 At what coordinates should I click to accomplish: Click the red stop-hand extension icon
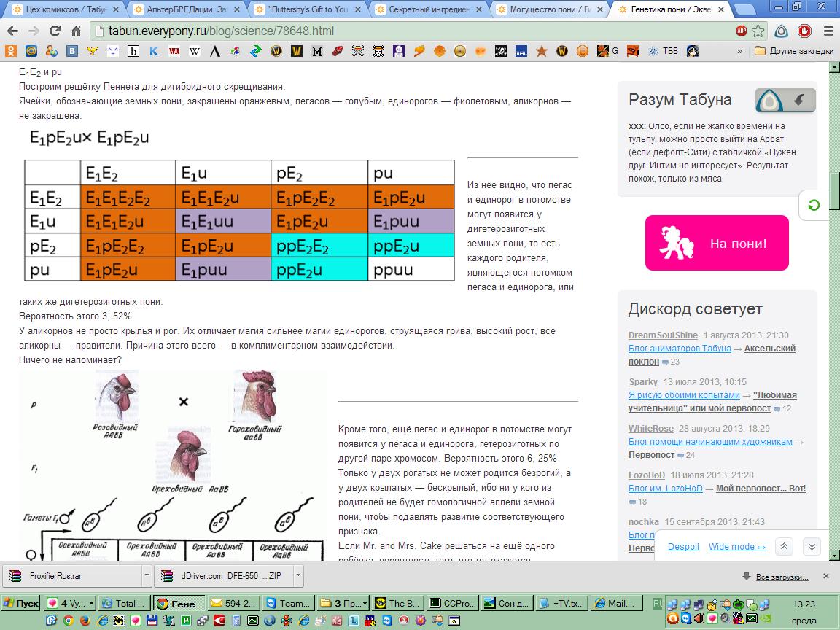(805, 31)
